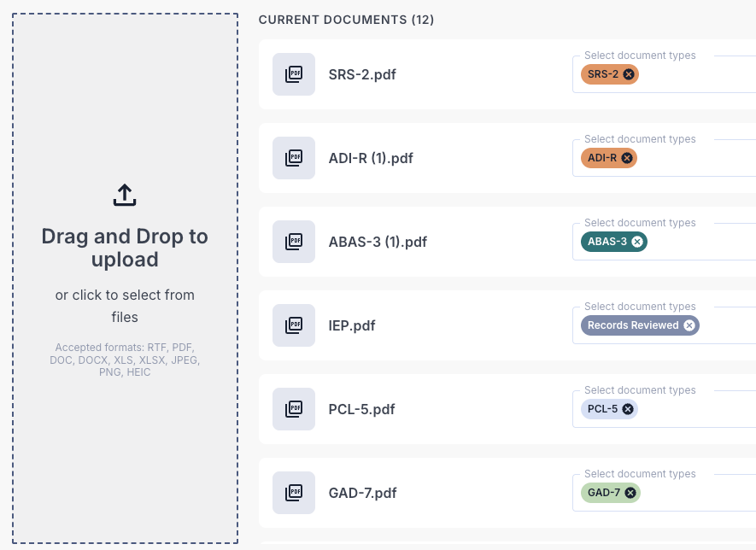The image size is (756, 550).
Task: Remove the ADI-R document type tag
Action: [627, 158]
